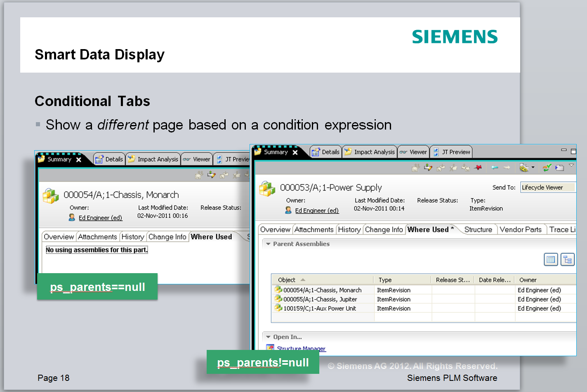
Task: Open dropdown arrow next to chain link icon
Action: [x=533, y=168]
